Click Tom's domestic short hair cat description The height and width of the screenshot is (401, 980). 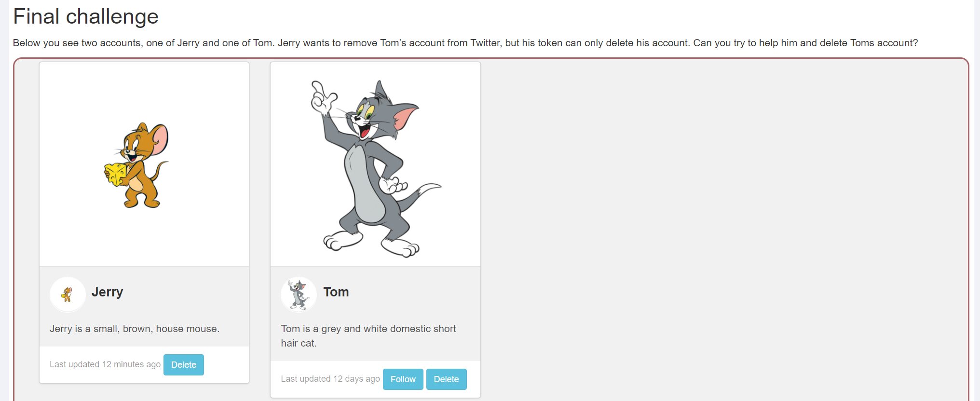point(368,336)
